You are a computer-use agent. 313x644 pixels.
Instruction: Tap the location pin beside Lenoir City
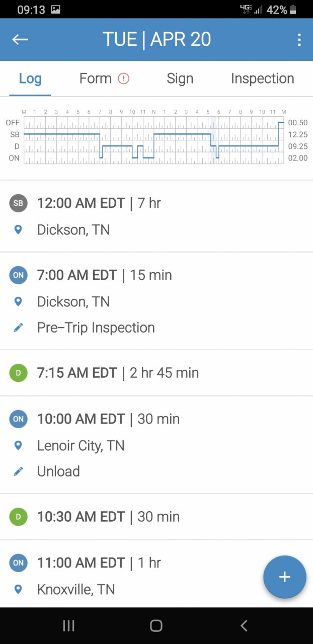click(x=18, y=445)
